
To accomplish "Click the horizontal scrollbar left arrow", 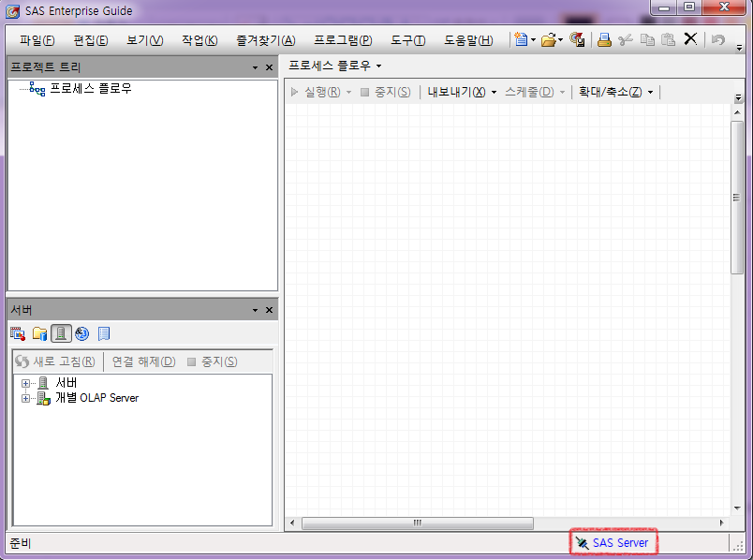I will pos(292,523).
